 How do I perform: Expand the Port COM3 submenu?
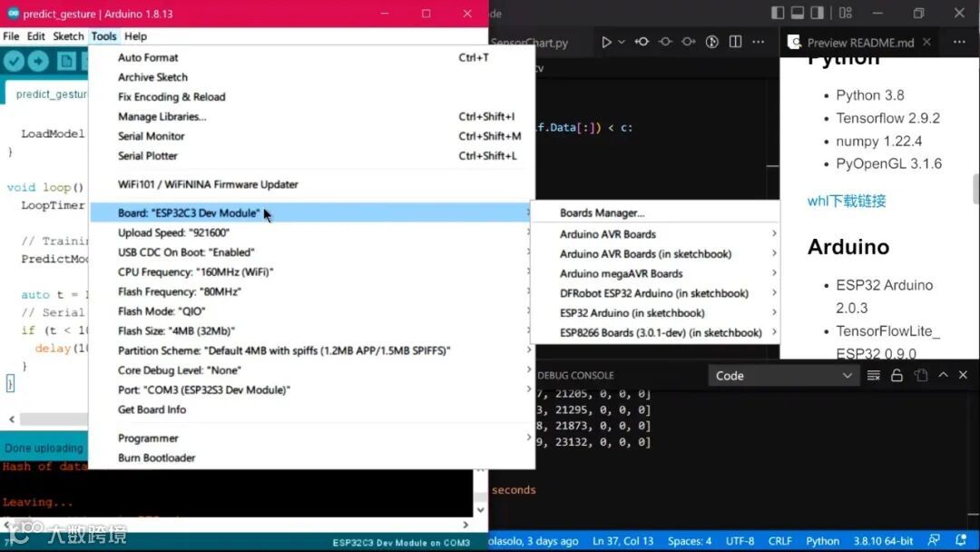click(312, 389)
